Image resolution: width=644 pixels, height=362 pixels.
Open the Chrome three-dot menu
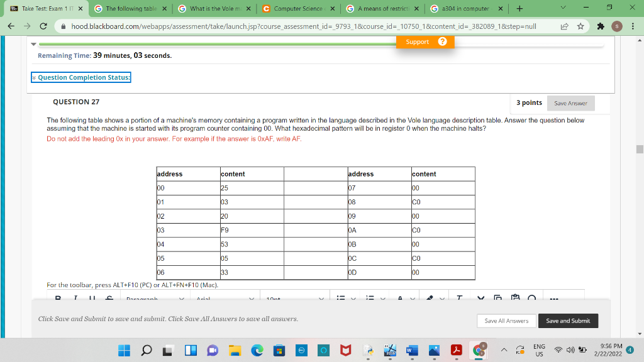point(633,26)
